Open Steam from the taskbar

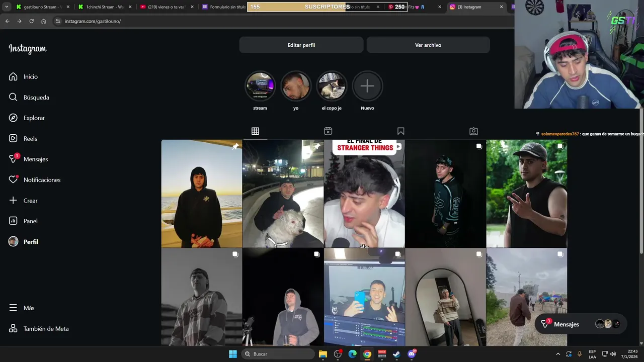tap(397, 354)
